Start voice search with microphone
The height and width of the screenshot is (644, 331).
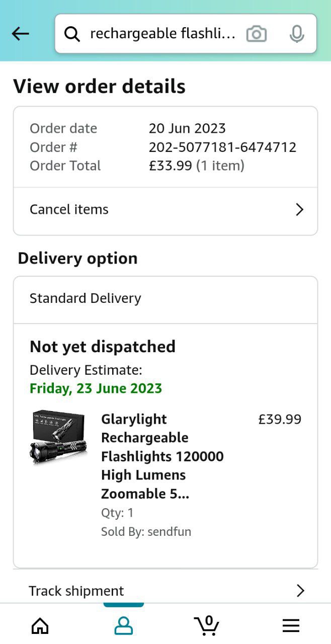[x=297, y=34]
